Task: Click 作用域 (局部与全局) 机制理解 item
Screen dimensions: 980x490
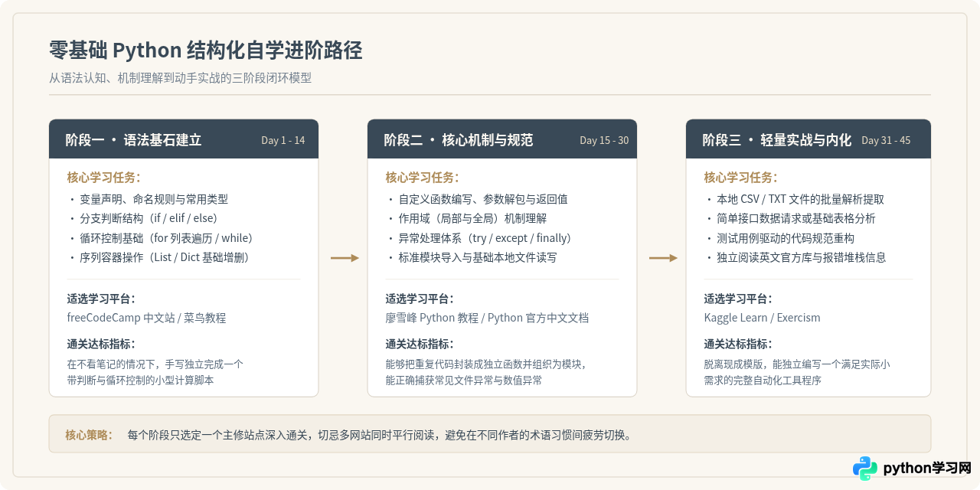Action: [x=471, y=218]
